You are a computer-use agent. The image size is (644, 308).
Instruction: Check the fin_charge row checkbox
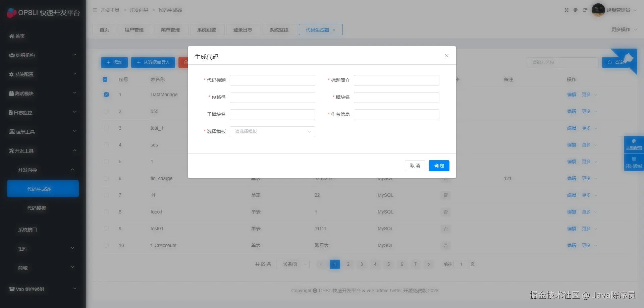106,178
